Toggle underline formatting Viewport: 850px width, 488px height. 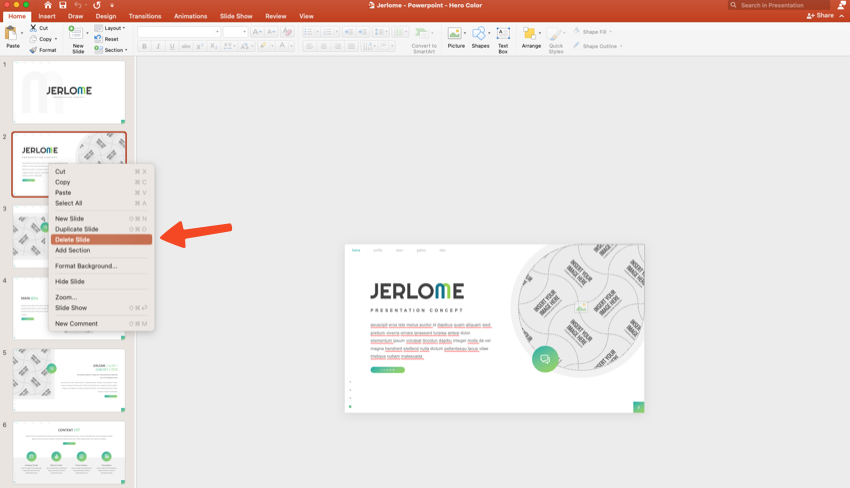click(172, 47)
